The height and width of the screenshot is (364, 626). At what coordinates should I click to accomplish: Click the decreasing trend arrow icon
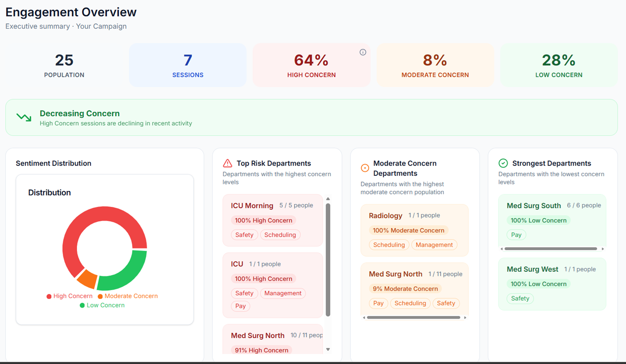pyautogui.click(x=24, y=117)
